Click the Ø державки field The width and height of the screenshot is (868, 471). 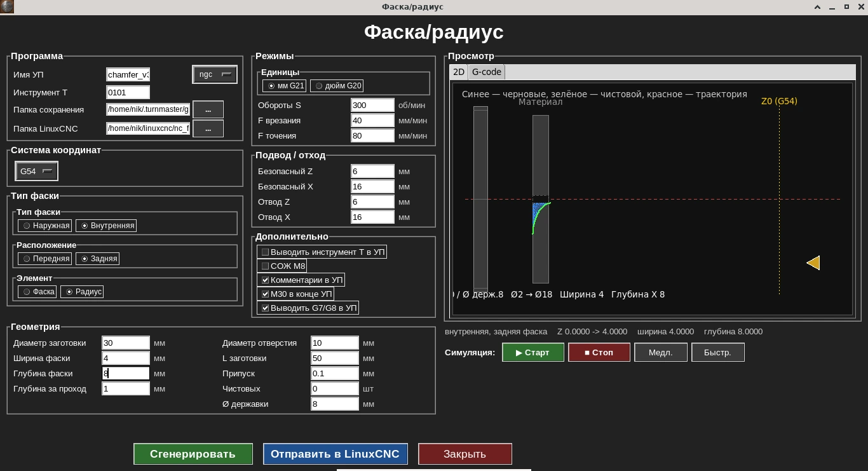(x=335, y=404)
